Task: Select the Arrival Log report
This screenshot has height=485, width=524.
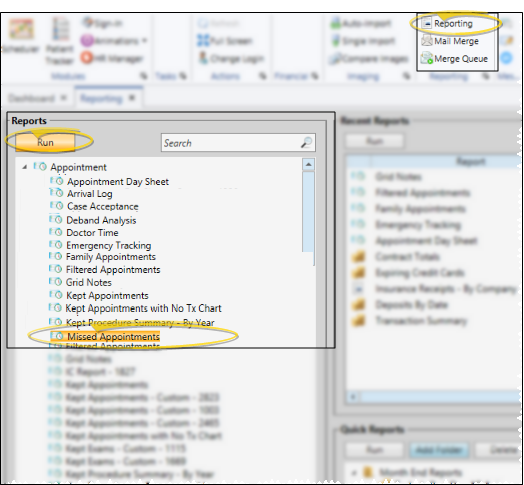Action: pyautogui.click(x=89, y=194)
